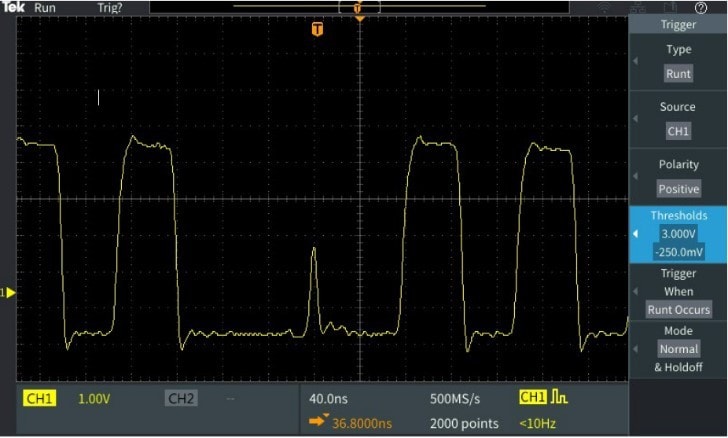Click the 2000 points record length
The image size is (728, 438).
[x=464, y=423]
